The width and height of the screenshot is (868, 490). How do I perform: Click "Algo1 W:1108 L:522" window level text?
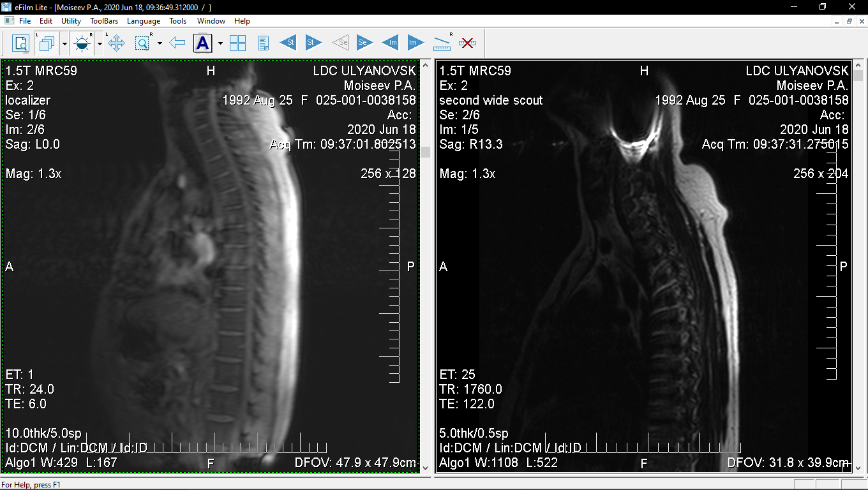(x=498, y=463)
